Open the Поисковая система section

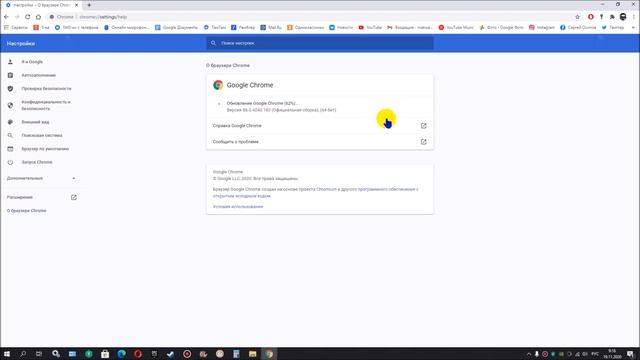pyautogui.click(x=42, y=136)
